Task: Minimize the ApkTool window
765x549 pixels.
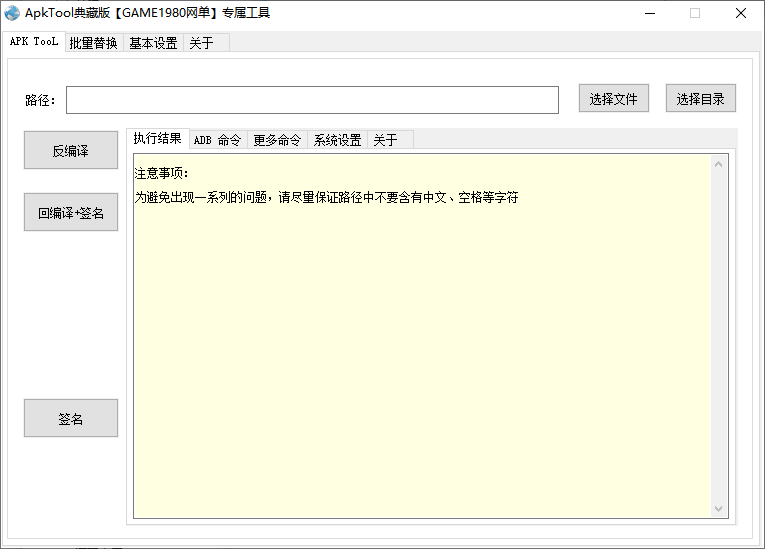Action: 649,14
